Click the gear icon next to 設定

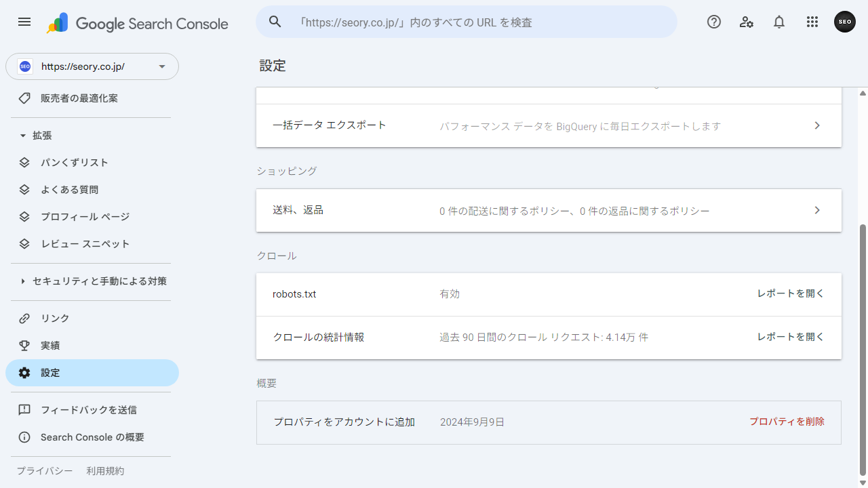(x=24, y=372)
